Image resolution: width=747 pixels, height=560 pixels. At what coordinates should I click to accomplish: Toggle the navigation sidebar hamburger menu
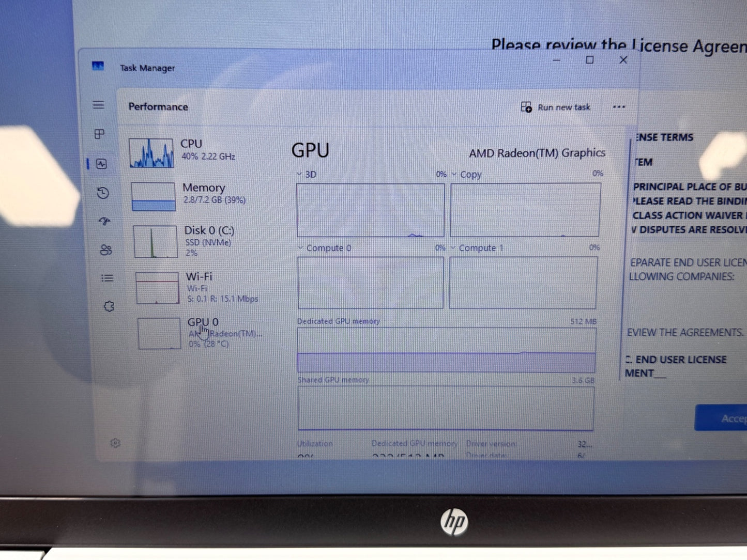click(98, 105)
